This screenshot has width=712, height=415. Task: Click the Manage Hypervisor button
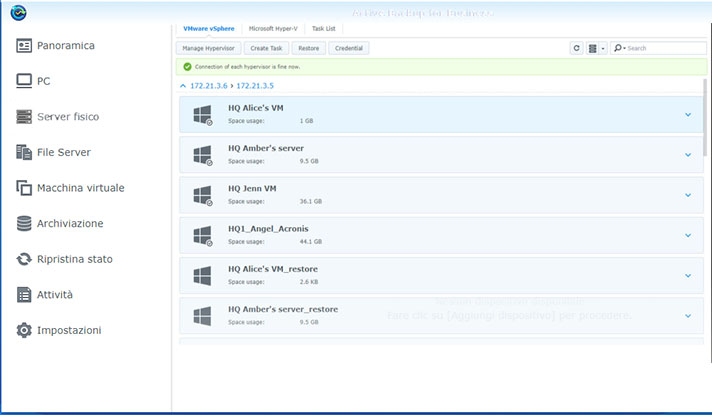208,48
